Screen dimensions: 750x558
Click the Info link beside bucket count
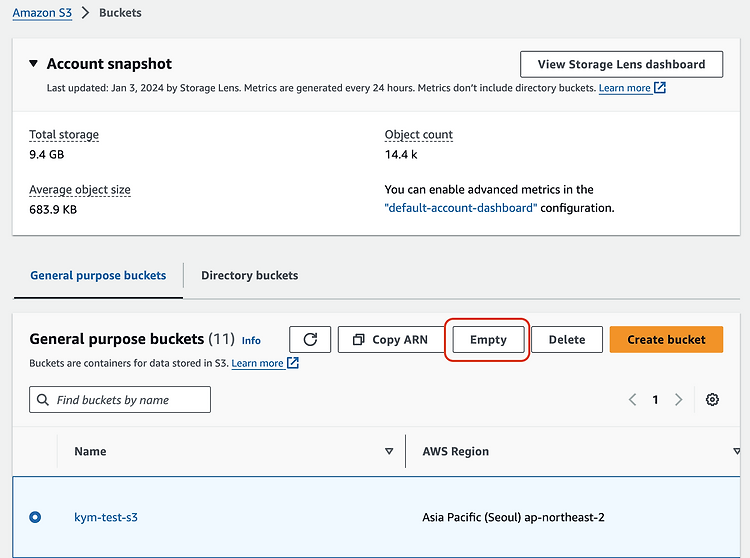(x=251, y=340)
